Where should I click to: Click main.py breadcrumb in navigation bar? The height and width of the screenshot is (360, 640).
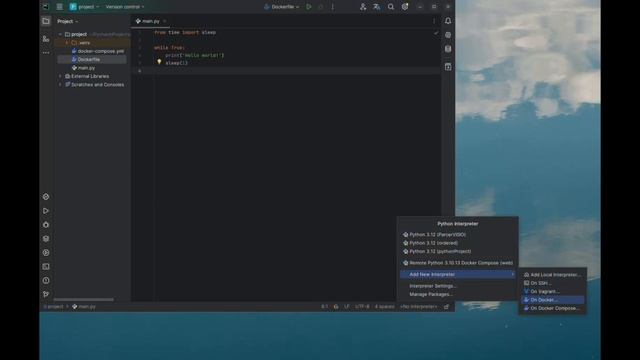click(84, 307)
